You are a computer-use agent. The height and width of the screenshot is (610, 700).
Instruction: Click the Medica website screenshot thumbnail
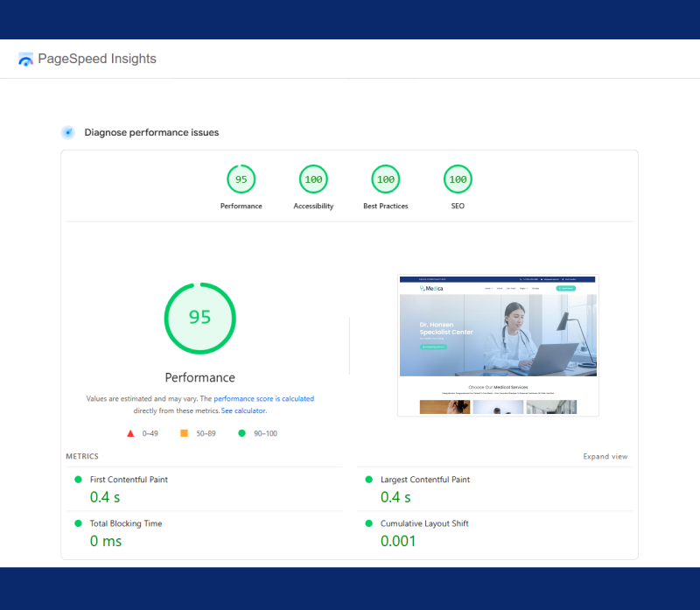click(498, 346)
